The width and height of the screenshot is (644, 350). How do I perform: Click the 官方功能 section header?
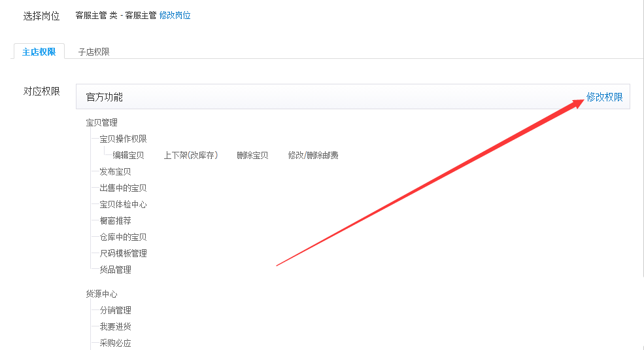(353, 97)
